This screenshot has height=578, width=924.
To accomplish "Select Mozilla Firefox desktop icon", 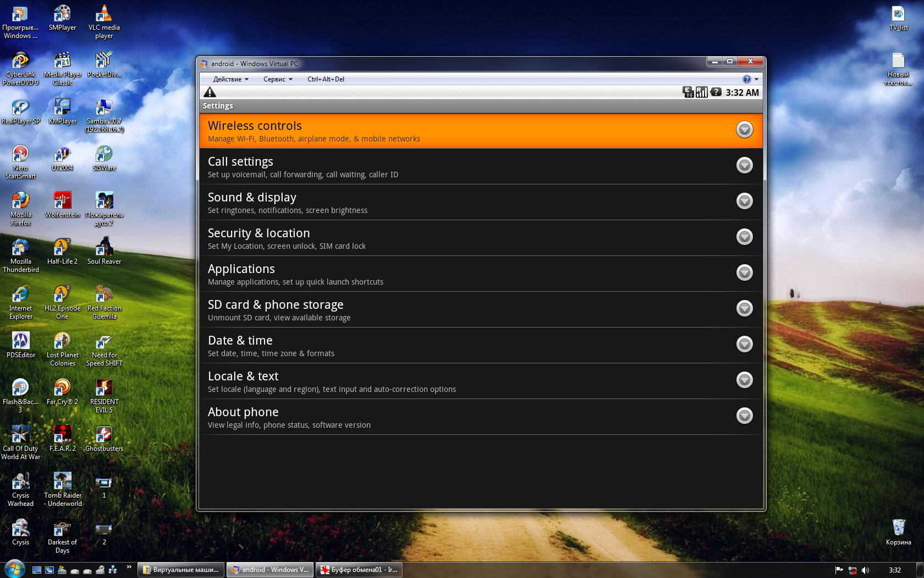I will (x=20, y=209).
